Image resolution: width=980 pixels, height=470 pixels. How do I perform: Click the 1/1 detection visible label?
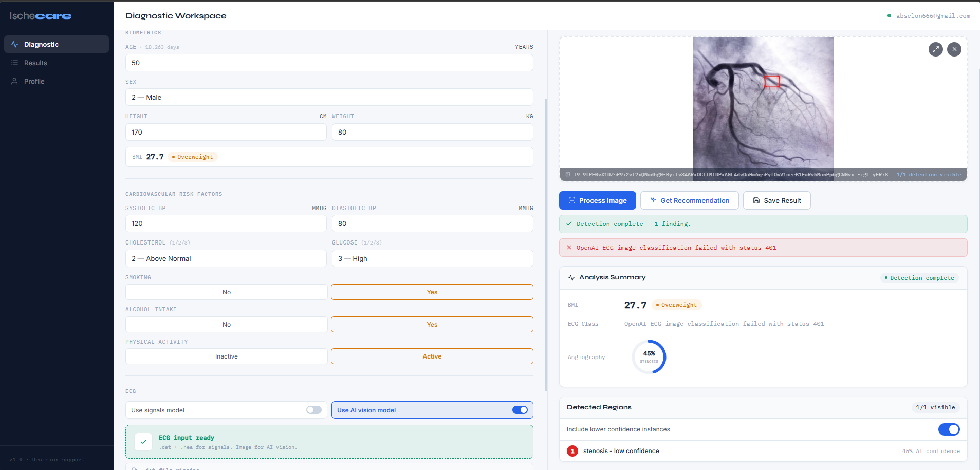click(x=929, y=175)
